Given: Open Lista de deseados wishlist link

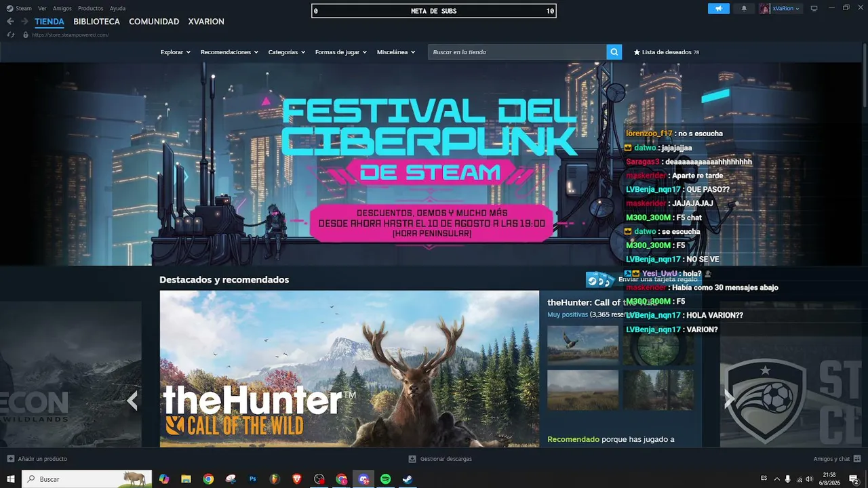Looking at the screenshot, I should (x=667, y=52).
